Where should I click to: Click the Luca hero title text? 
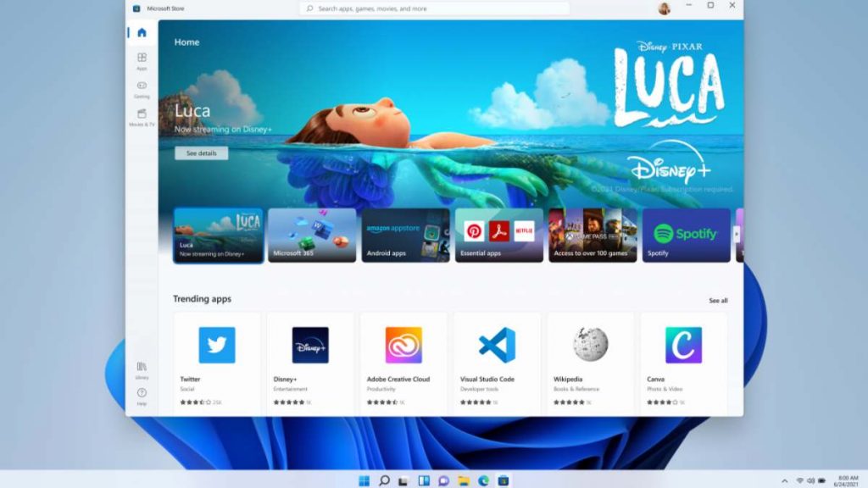[x=192, y=111]
